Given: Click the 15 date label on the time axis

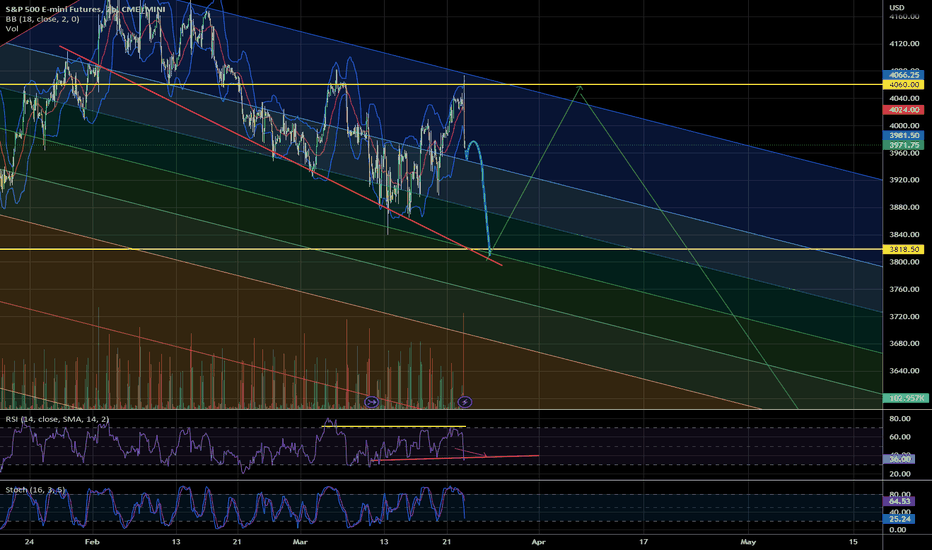Looking at the screenshot, I should (853, 542).
